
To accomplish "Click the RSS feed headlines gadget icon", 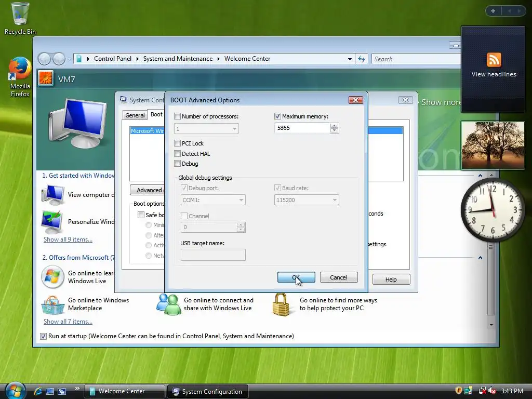I will tap(494, 60).
